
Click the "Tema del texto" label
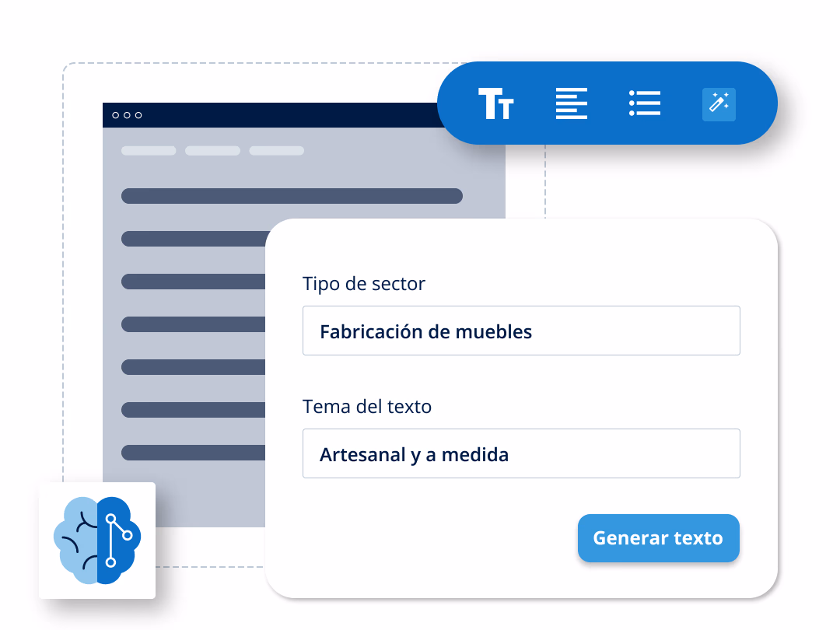pos(367,406)
